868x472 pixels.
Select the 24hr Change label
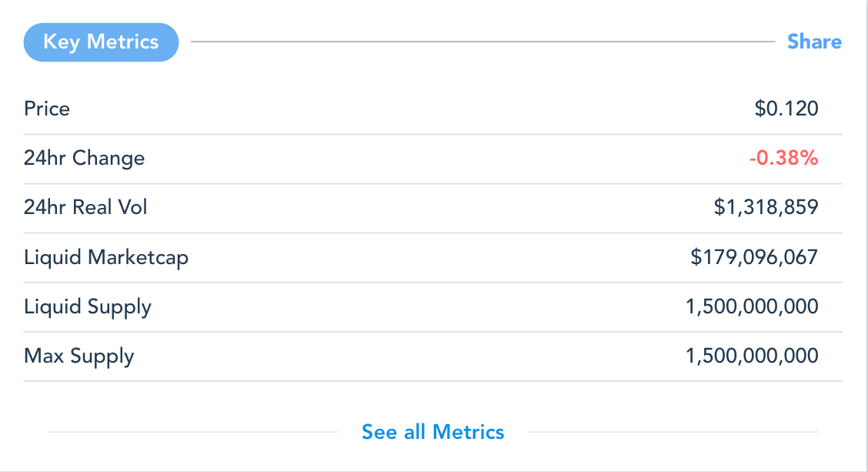click(84, 158)
